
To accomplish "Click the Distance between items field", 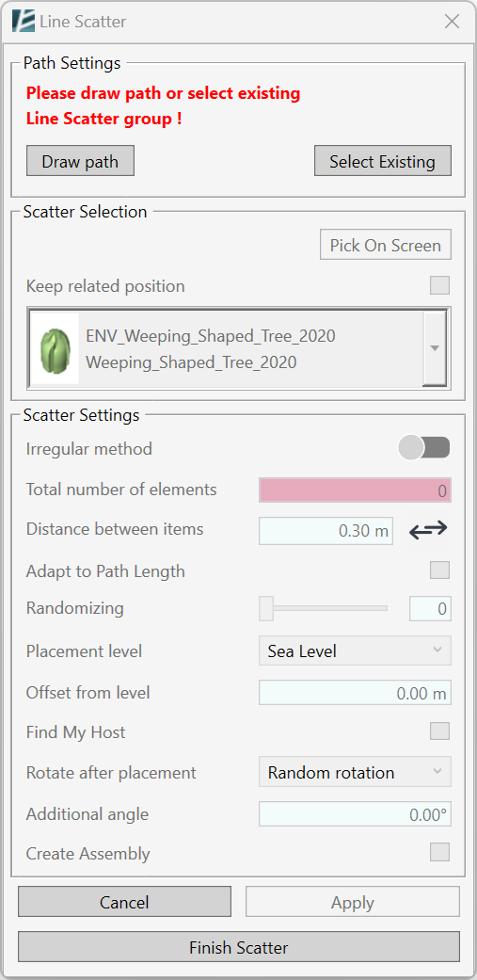I will 326,531.
